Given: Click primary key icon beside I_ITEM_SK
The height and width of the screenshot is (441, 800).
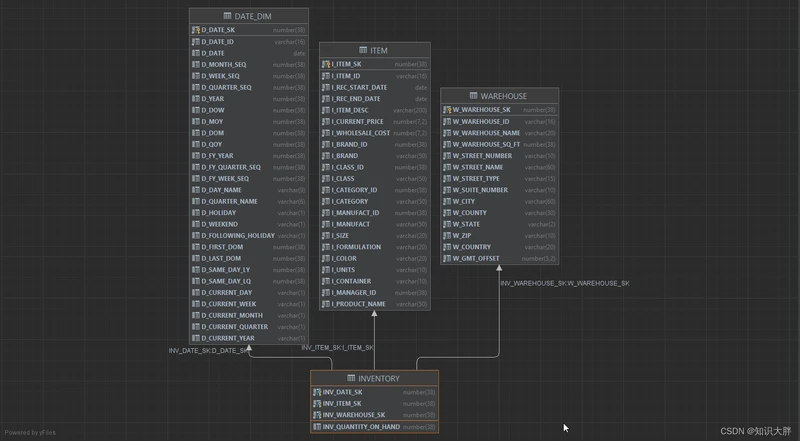Looking at the screenshot, I should [326, 64].
